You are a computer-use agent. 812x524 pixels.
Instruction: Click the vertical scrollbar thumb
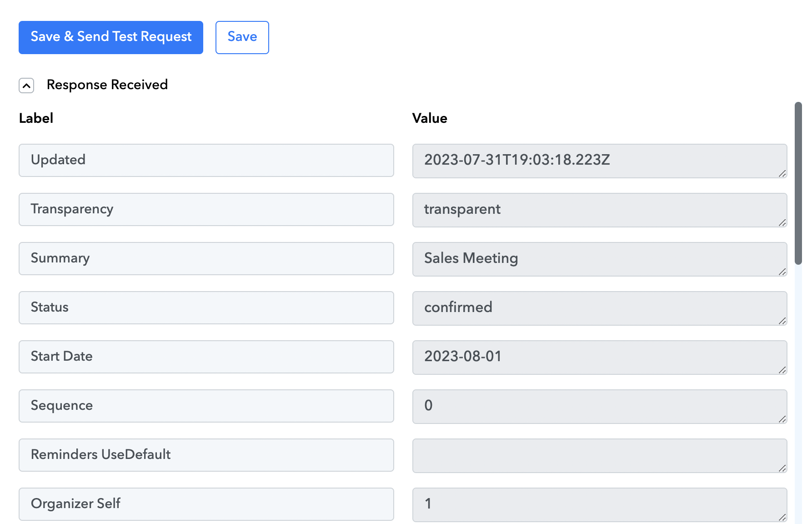pos(798,183)
